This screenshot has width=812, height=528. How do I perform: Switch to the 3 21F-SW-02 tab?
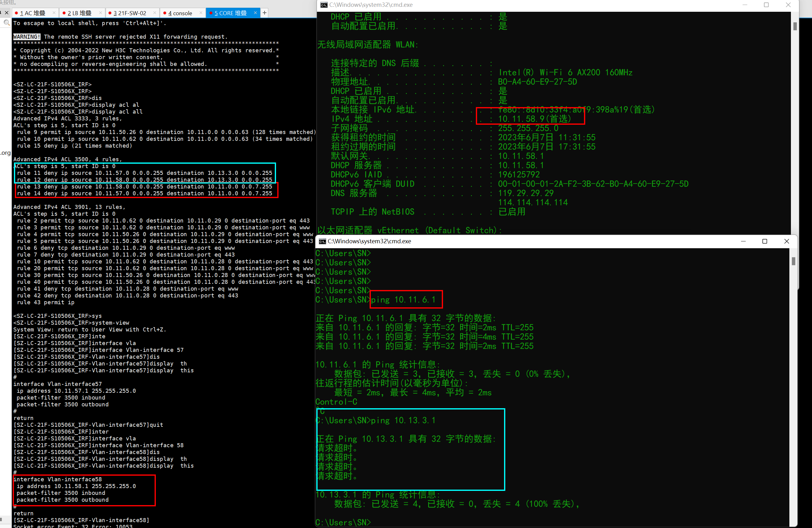(129, 13)
